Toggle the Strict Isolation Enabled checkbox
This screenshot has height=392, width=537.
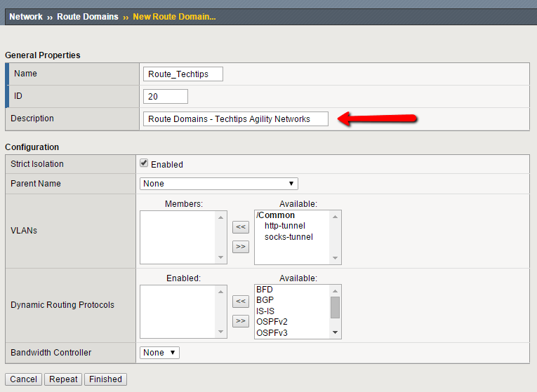point(144,163)
